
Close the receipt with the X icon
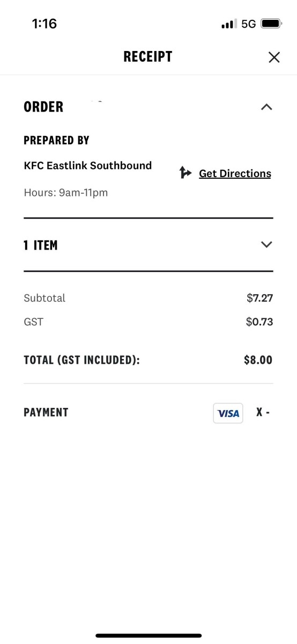coord(274,57)
